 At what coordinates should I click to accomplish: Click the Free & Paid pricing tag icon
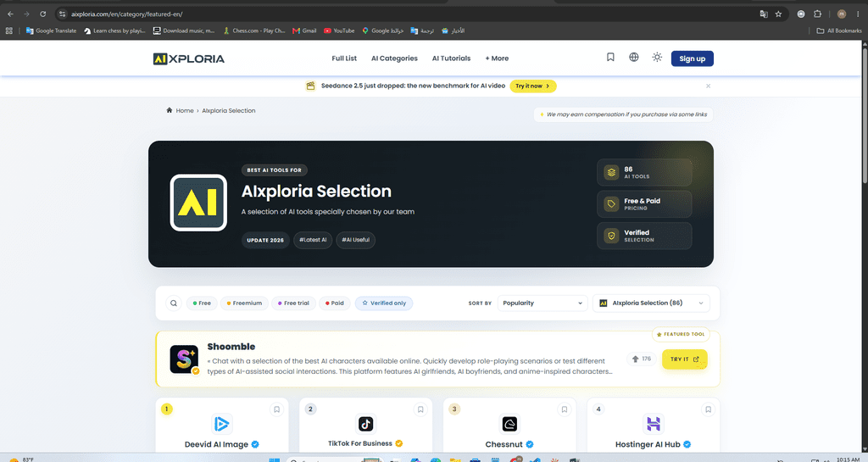(x=611, y=203)
